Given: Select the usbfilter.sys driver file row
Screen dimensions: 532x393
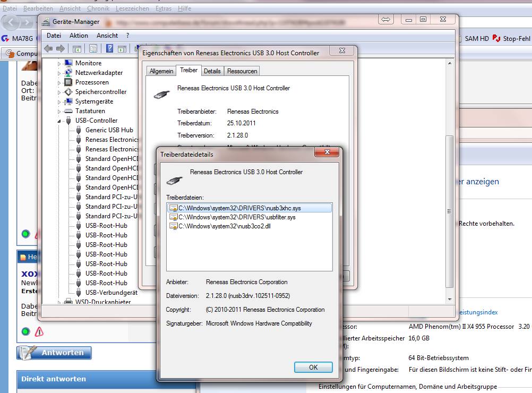Looking at the screenshot, I should click(250, 217).
